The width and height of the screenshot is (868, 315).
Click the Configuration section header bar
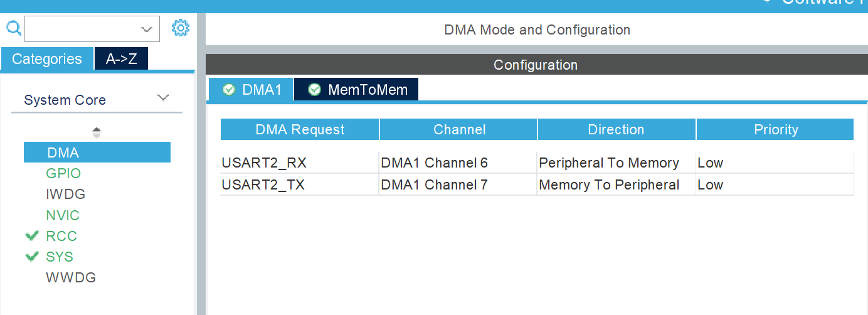536,65
